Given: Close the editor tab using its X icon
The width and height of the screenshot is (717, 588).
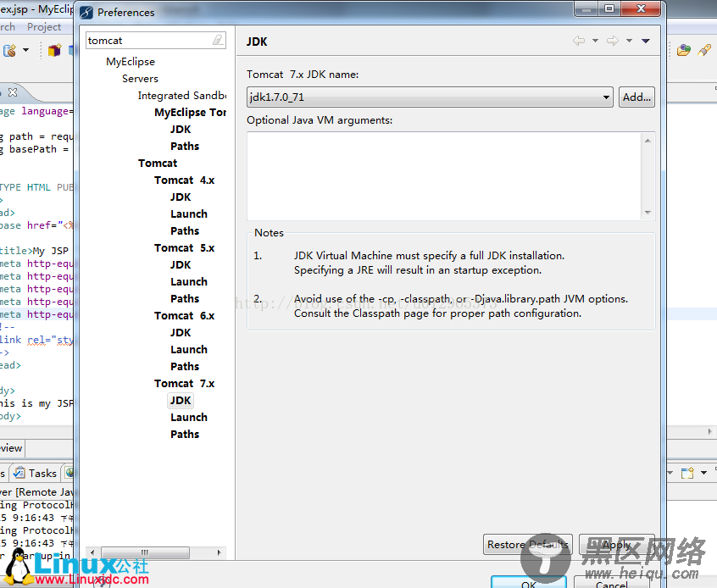Looking at the screenshot, I should [13, 92].
